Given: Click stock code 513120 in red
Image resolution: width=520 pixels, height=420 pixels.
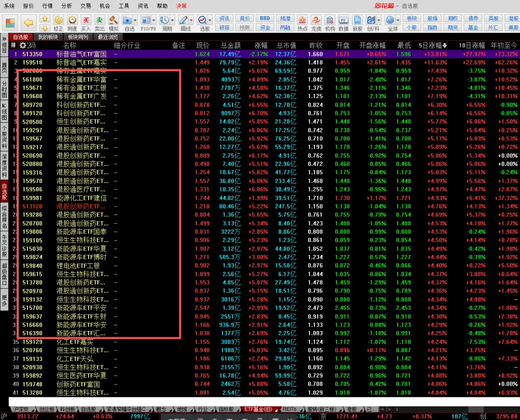Looking at the screenshot, I should [33, 206].
